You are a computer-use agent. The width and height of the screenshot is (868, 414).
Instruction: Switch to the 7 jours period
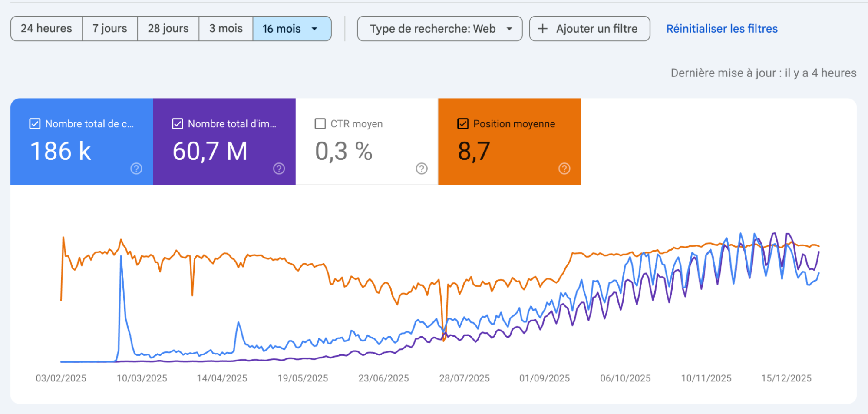click(110, 29)
